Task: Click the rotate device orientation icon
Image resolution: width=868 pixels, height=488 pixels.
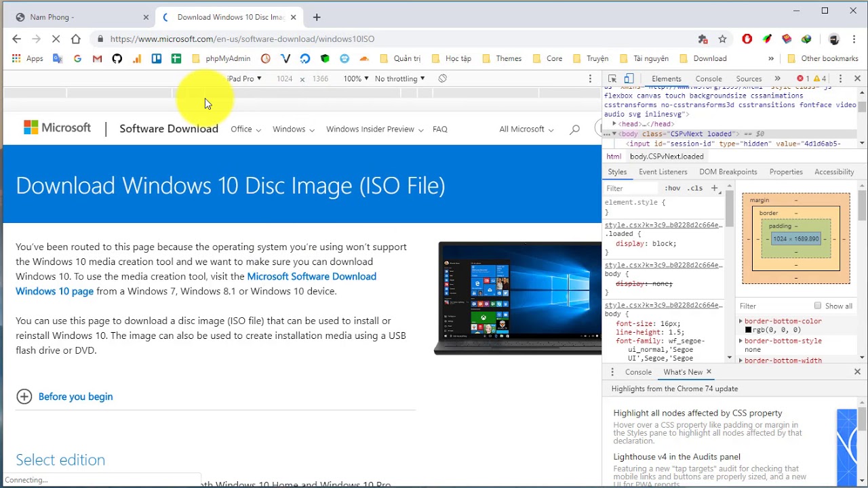Action: point(442,79)
